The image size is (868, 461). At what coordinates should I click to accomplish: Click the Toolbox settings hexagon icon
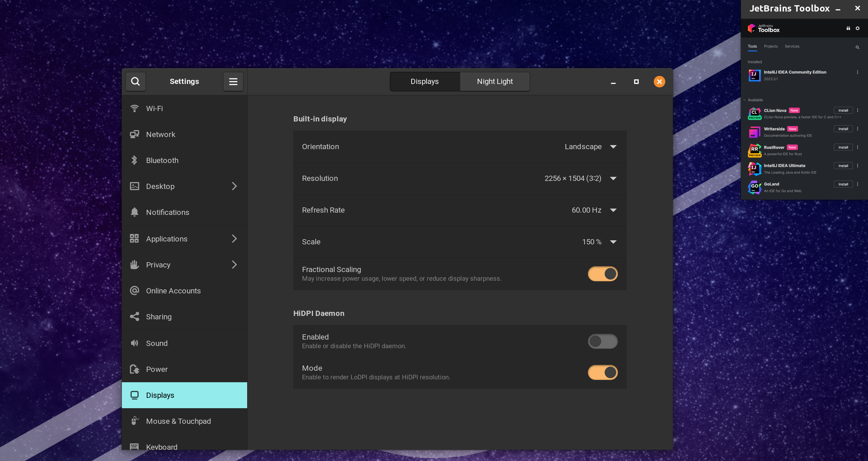[858, 29]
